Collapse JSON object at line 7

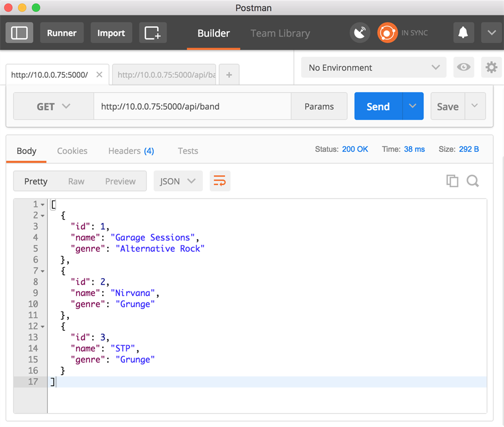pyautogui.click(x=43, y=271)
